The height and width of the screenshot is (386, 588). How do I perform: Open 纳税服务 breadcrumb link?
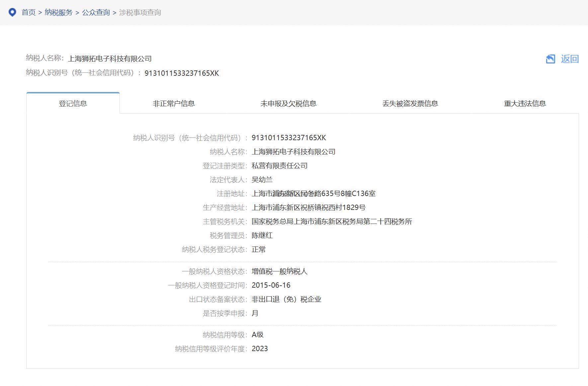click(58, 12)
